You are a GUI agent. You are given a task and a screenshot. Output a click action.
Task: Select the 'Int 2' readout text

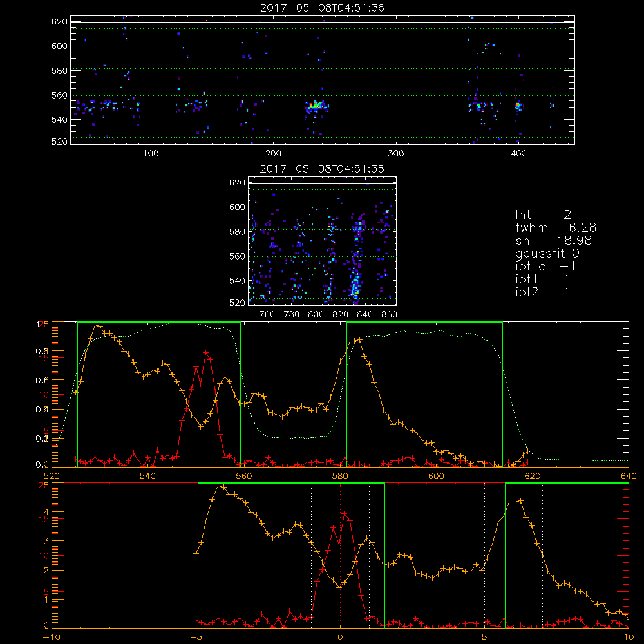543,214
